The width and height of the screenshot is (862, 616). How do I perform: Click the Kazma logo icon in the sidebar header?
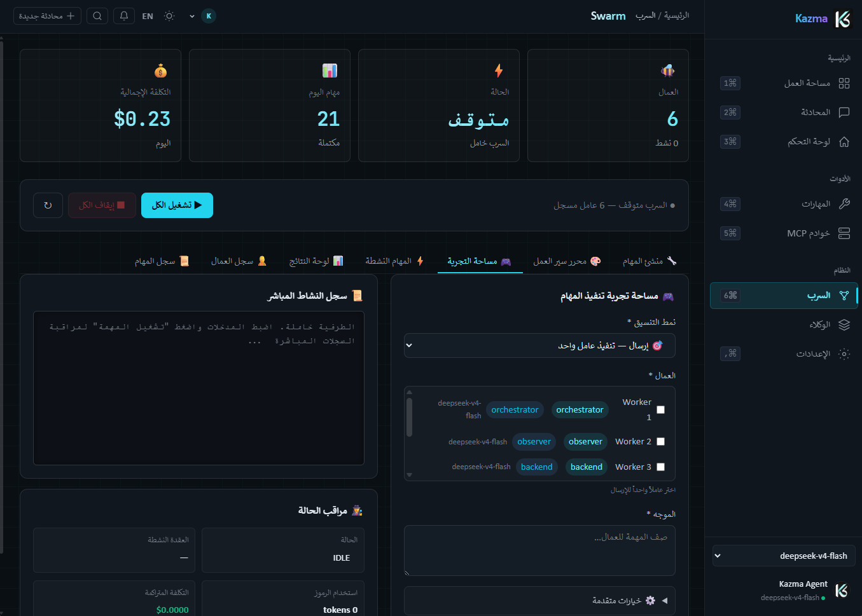pos(842,19)
